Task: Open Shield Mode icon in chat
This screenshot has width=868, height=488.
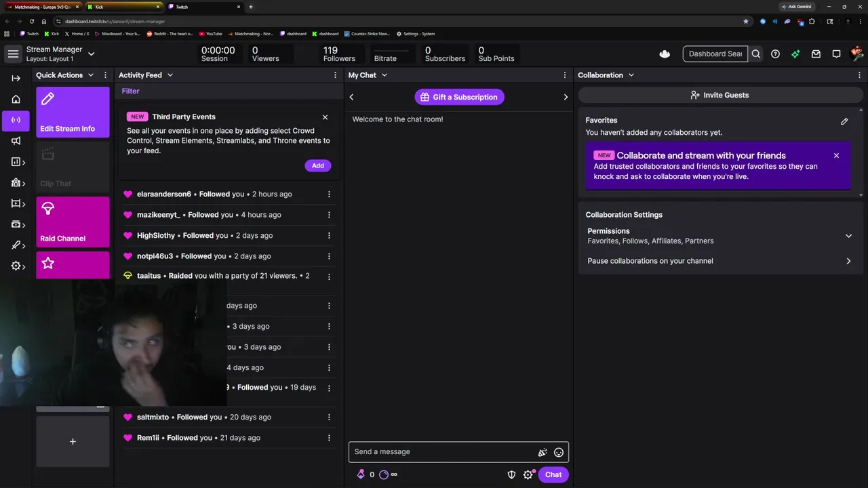Action: pos(512,474)
